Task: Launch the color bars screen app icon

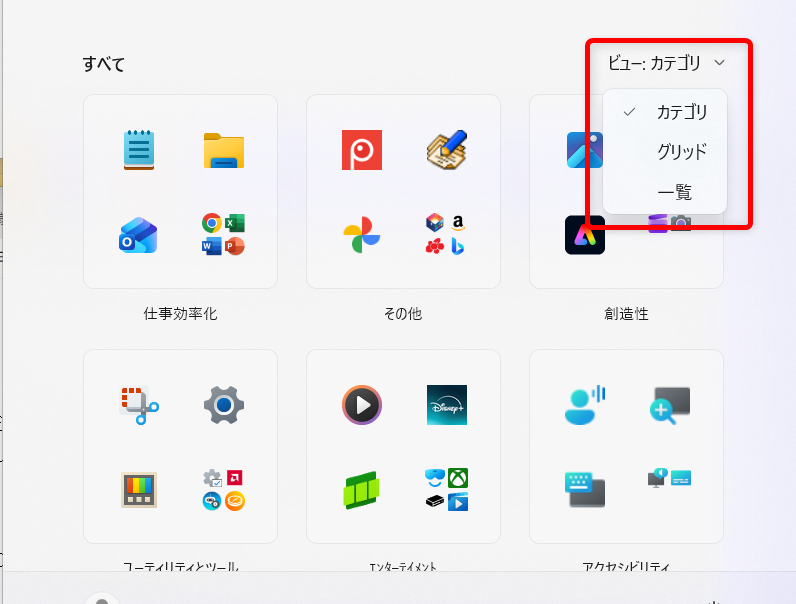Action: click(x=139, y=490)
